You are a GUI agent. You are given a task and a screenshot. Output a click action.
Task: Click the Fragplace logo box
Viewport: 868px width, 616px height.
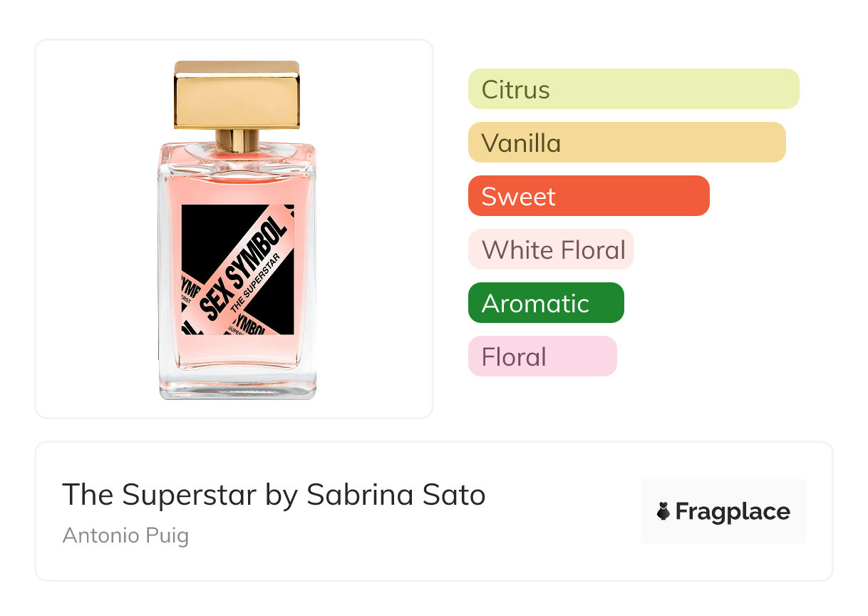[x=723, y=511]
